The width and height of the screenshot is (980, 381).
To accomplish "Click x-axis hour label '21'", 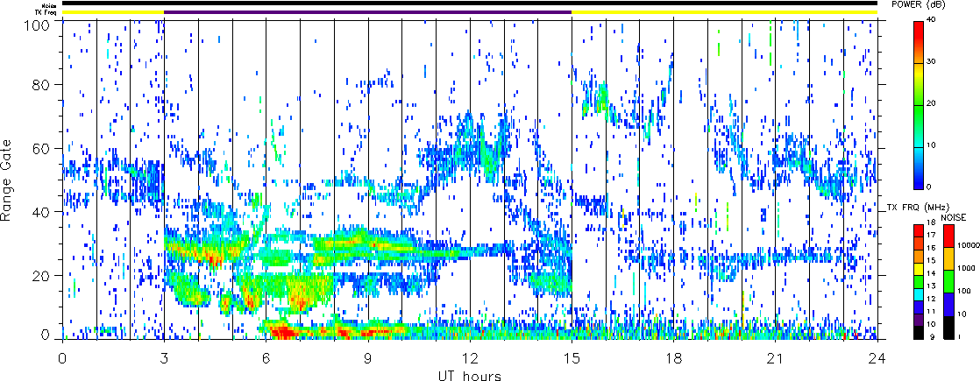I will [776, 357].
